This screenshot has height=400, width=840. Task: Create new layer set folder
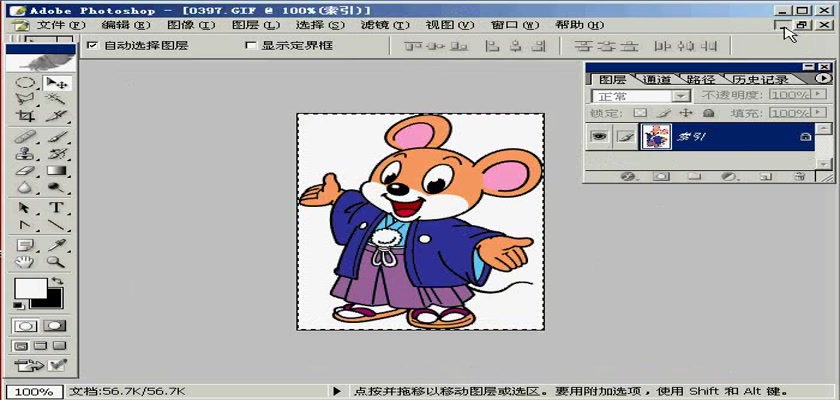[x=694, y=176]
